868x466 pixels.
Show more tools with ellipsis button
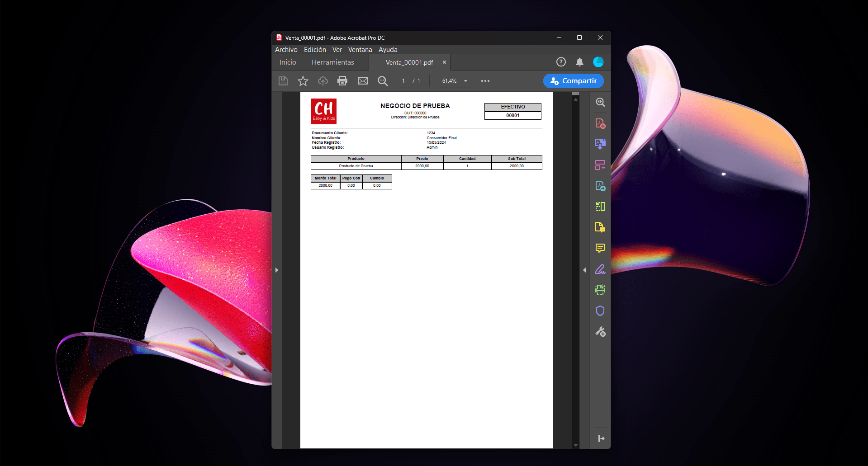click(485, 81)
